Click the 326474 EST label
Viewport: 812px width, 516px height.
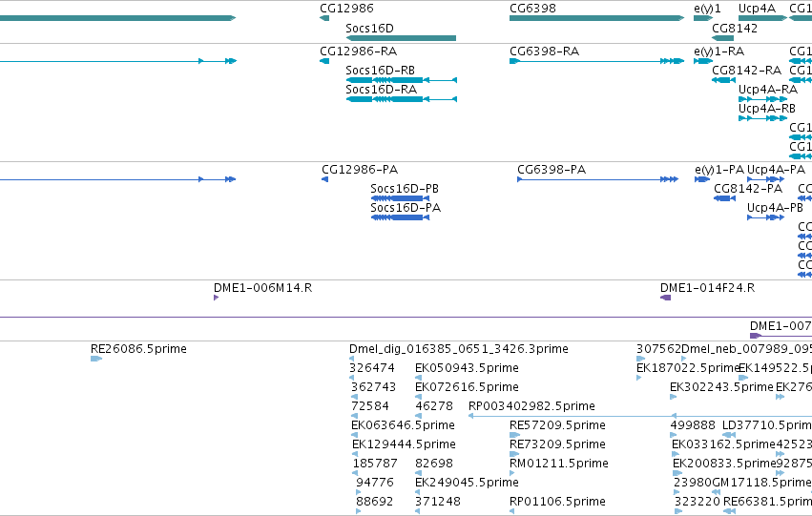pos(372,368)
